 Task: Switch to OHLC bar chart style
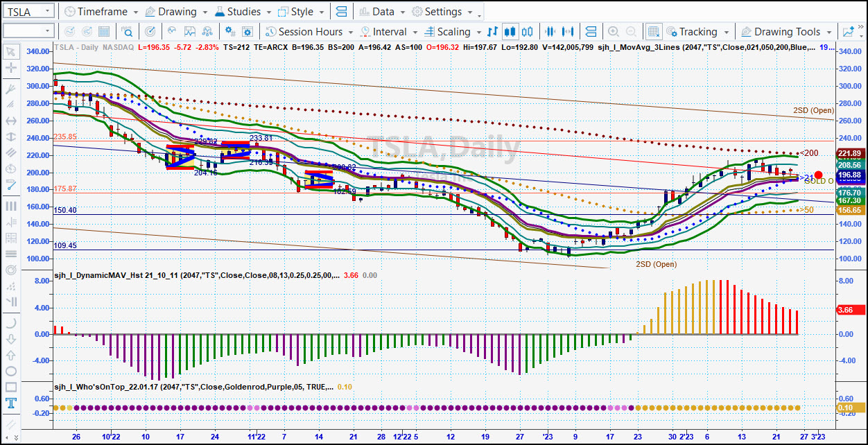point(493,31)
